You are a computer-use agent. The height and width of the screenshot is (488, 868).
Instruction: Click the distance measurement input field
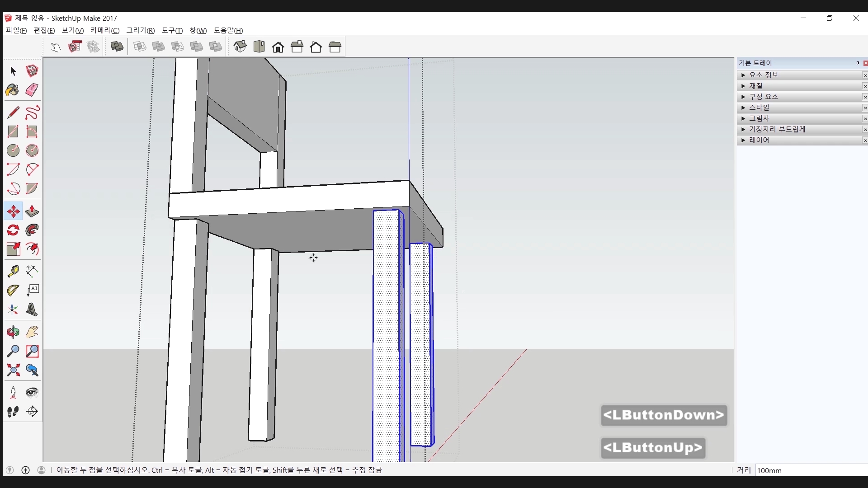(x=809, y=470)
